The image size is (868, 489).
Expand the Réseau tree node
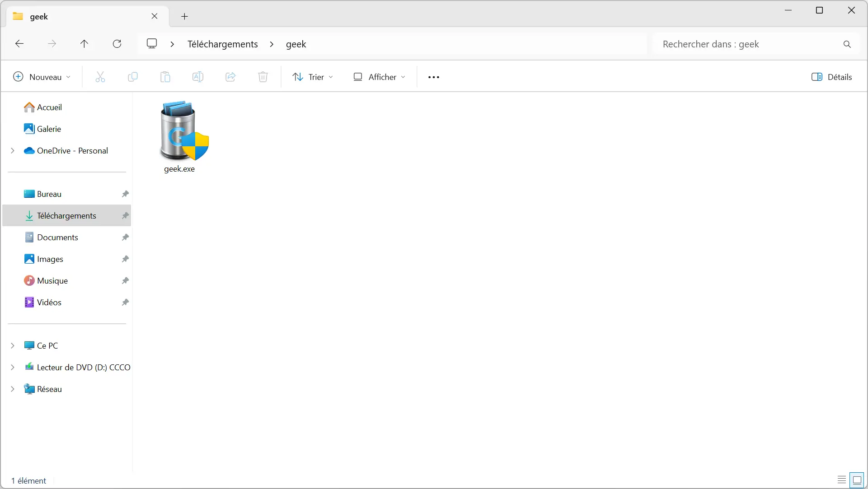[x=13, y=389]
